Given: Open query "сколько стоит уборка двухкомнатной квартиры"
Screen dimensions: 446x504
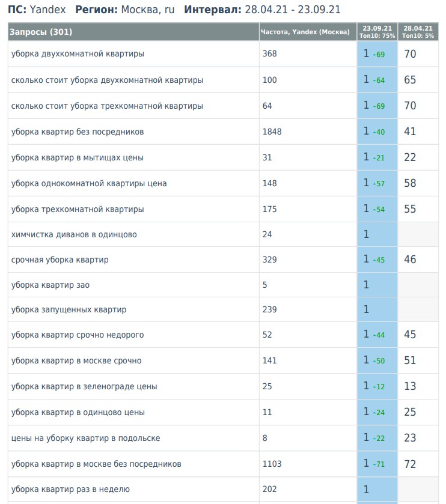Looking at the screenshot, I should [x=107, y=80].
